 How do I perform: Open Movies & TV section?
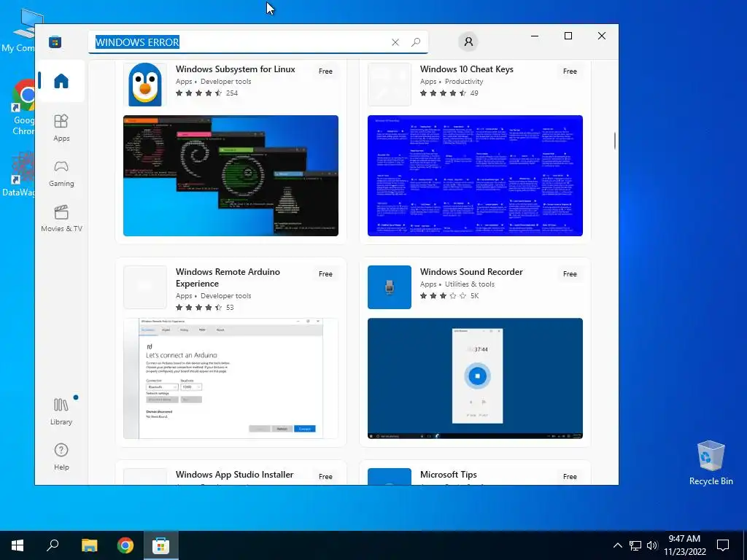(61, 218)
